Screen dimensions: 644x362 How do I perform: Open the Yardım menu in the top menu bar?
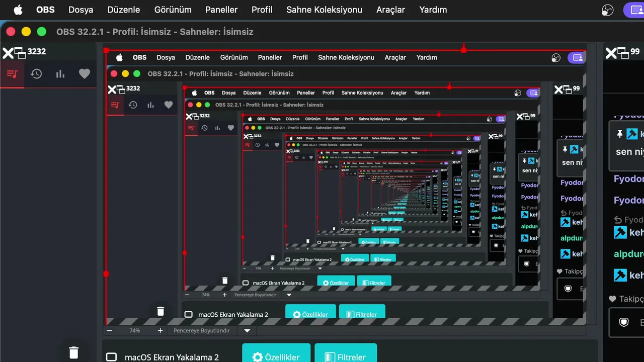pos(433,10)
